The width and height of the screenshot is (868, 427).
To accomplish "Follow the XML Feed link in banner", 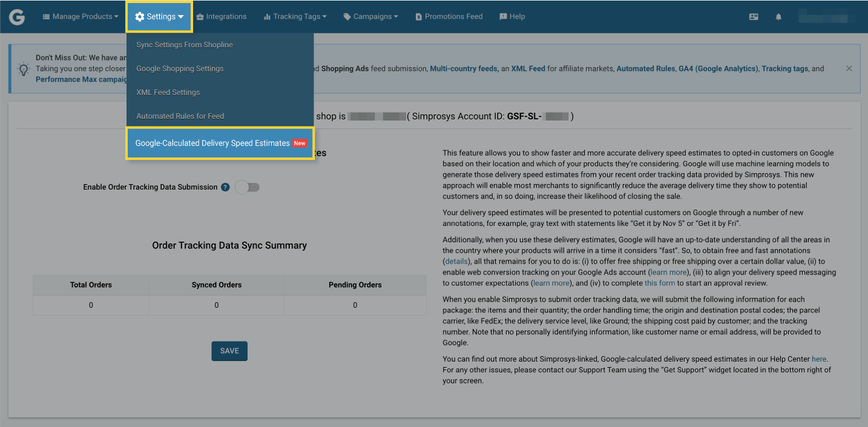I will pos(528,69).
